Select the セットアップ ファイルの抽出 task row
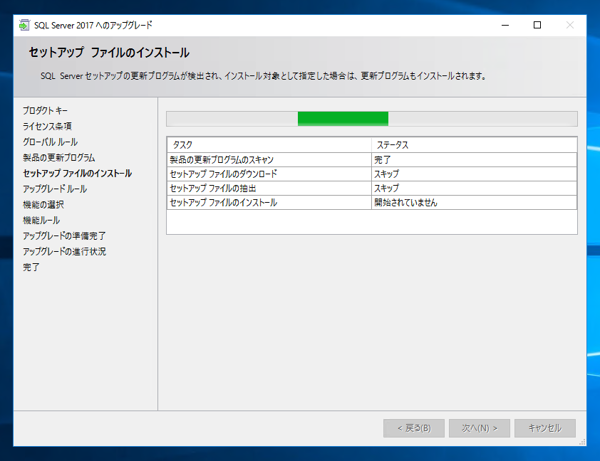Screen dimensions: 600x461 coord(372,188)
